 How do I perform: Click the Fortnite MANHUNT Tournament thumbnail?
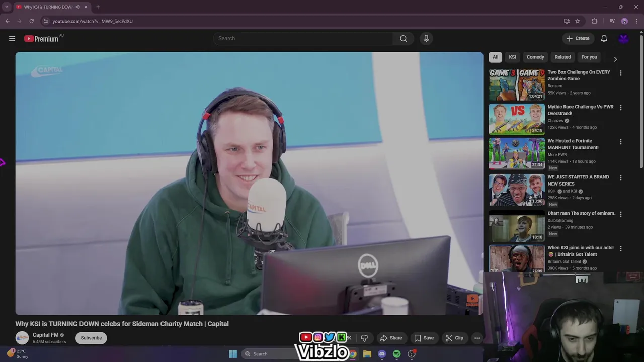[517, 153]
